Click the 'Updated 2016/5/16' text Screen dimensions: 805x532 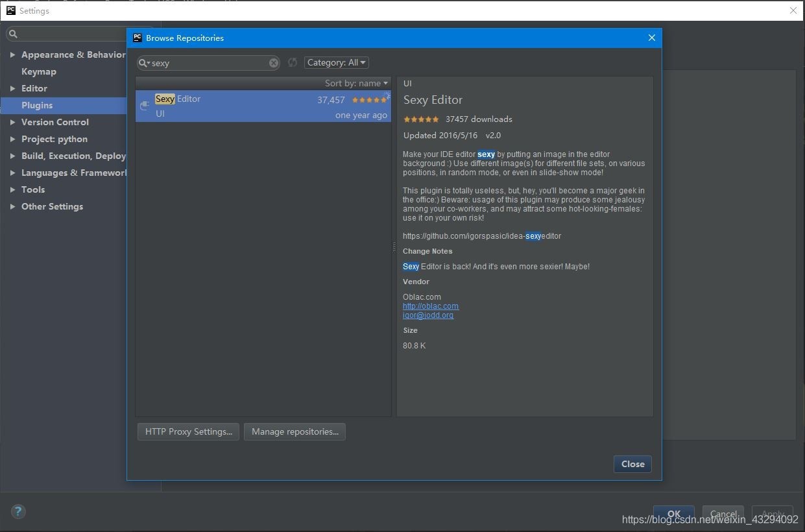(x=440, y=136)
